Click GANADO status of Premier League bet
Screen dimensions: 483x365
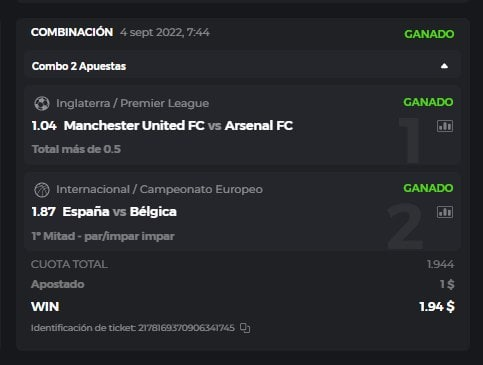(x=428, y=102)
